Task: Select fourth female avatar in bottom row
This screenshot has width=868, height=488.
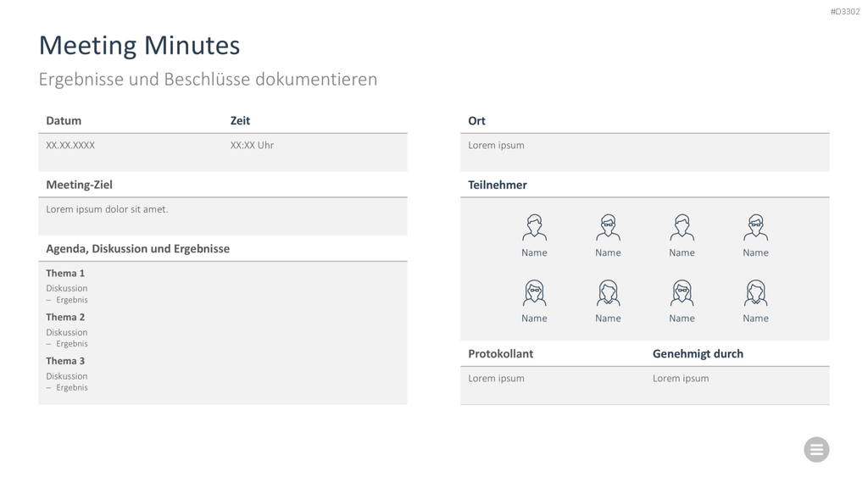Action: click(755, 292)
